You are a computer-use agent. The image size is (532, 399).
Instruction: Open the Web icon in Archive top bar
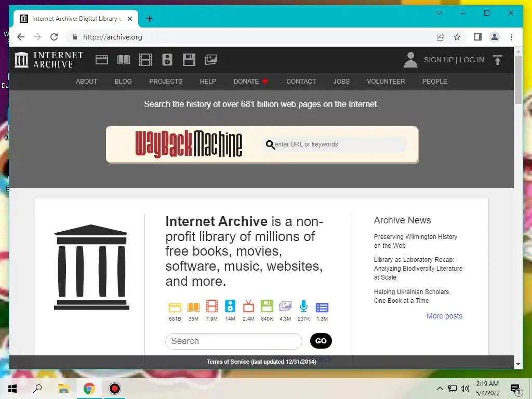[x=101, y=60]
